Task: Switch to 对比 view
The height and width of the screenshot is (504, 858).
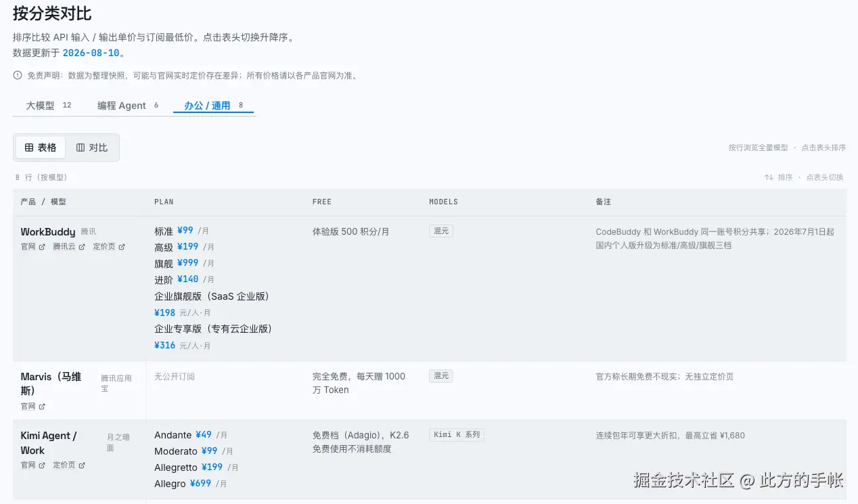Action: 92,147
